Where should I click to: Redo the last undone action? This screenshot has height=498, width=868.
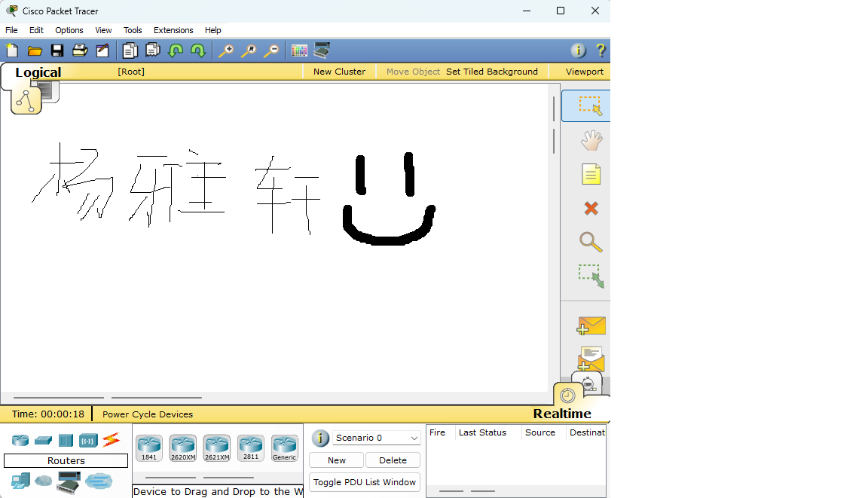click(x=197, y=51)
